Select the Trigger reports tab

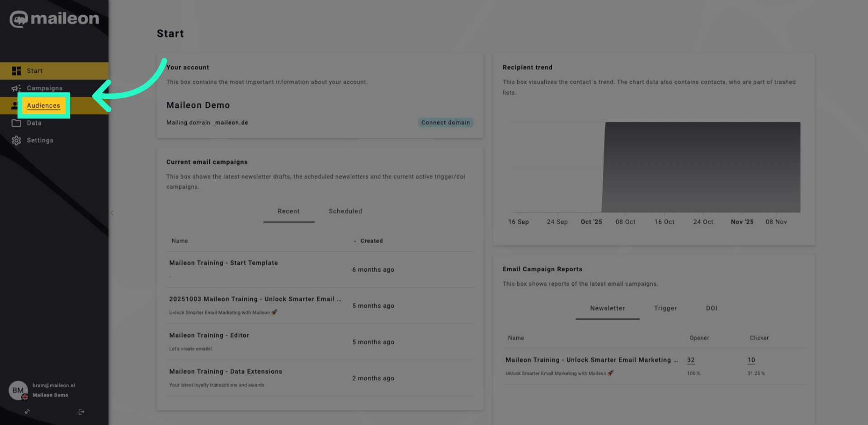[665, 308]
